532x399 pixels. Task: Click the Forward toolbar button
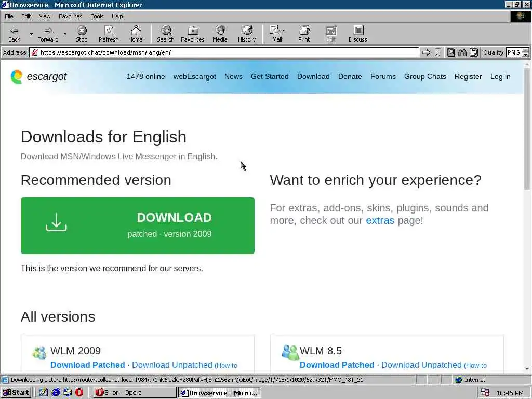[x=48, y=34]
